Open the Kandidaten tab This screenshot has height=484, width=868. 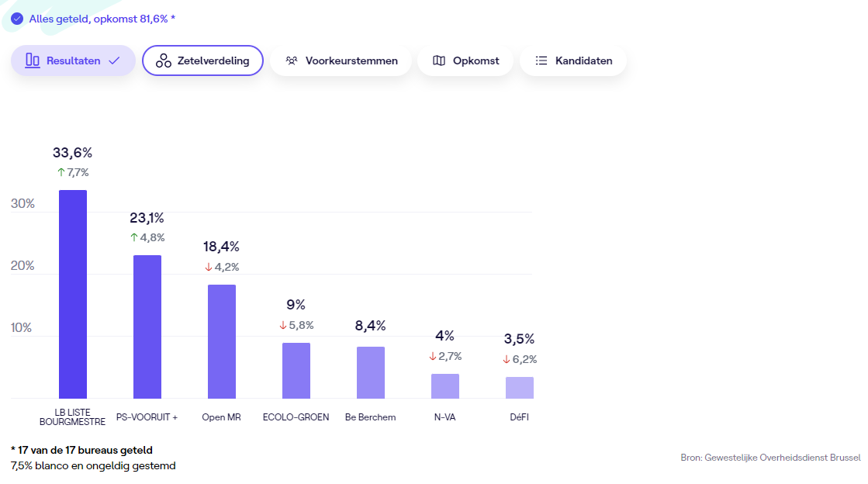coord(583,60)
